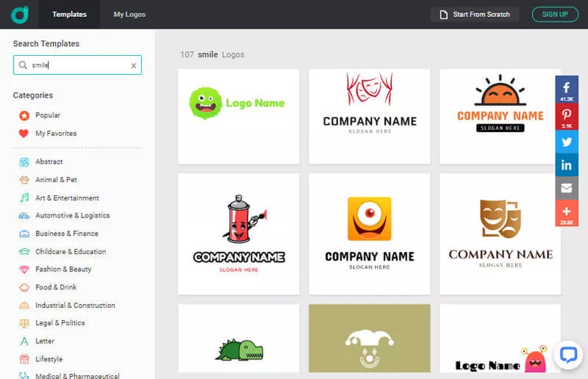This screenshot has height=379, width=588.
Task: Click Art & Entertainment music note icon
Action: (x=24, y=198)
